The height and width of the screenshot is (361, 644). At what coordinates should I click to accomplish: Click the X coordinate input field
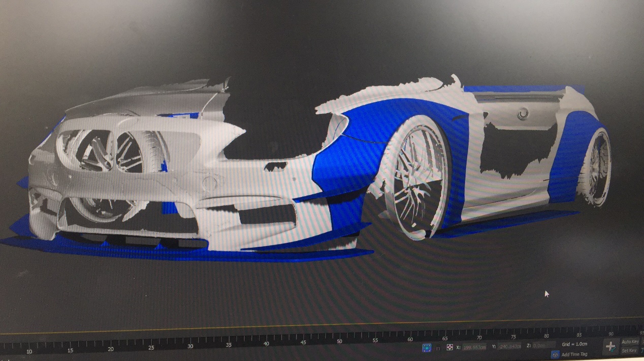(474, 347)
